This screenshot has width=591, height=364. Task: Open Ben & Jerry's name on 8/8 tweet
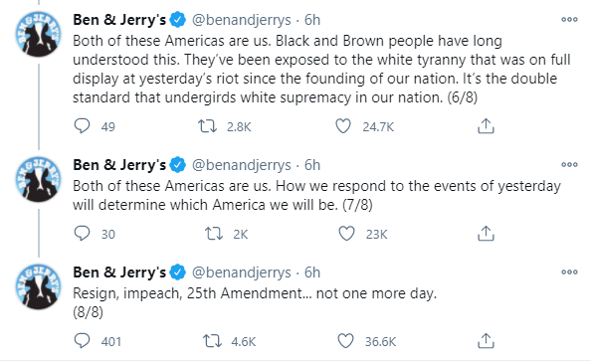(119, 273)
